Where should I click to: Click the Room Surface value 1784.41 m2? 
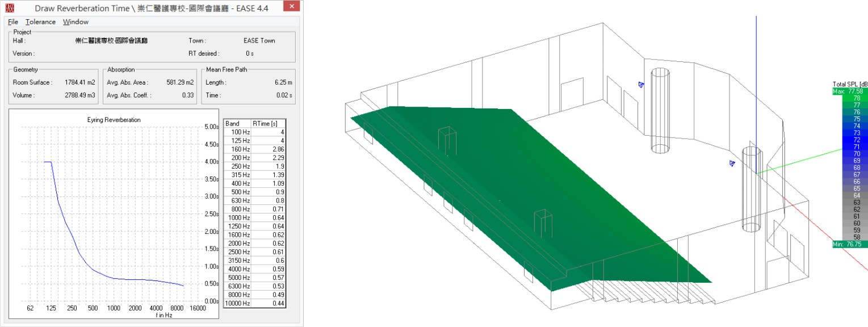(x=81, y=82)
